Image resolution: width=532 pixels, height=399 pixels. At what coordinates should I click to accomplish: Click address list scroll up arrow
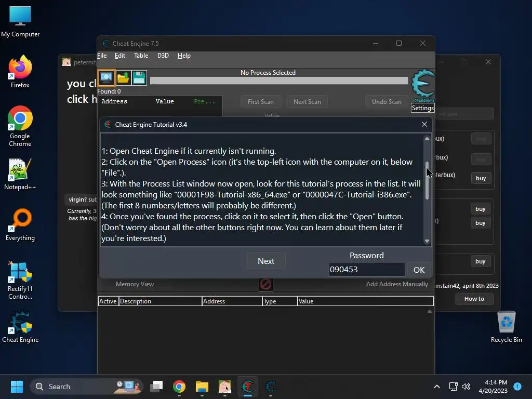[x=430, y=311]
